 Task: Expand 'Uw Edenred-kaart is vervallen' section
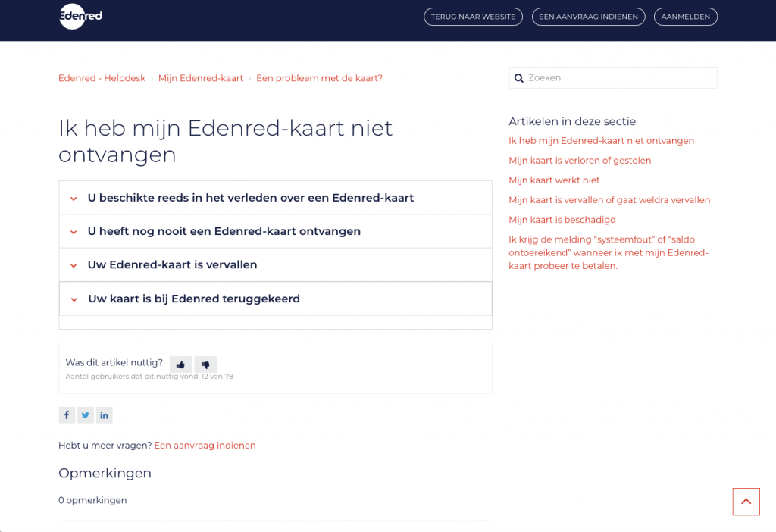(x=172, y=264)
